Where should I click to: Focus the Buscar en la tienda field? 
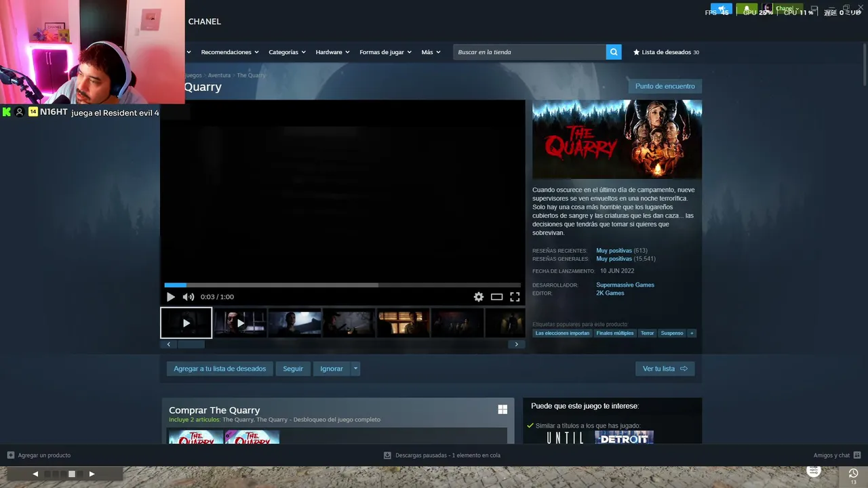tap(530, 52)
